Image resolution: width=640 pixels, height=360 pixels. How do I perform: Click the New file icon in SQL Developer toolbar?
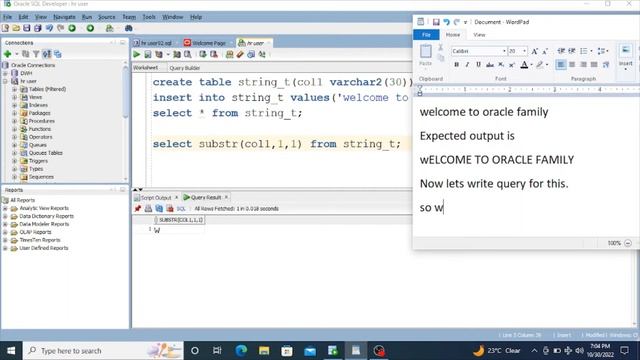click(6, 28)
